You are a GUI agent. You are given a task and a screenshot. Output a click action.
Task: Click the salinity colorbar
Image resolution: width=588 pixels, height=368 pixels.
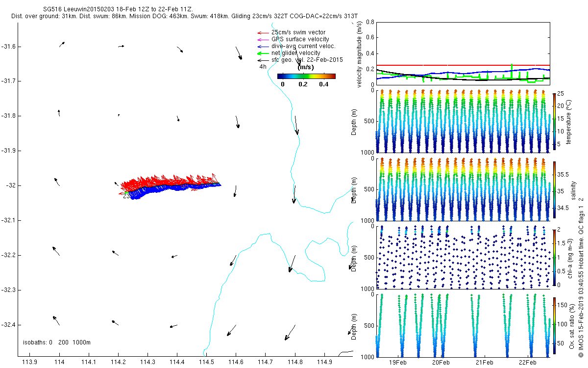(x=554, y=189)
